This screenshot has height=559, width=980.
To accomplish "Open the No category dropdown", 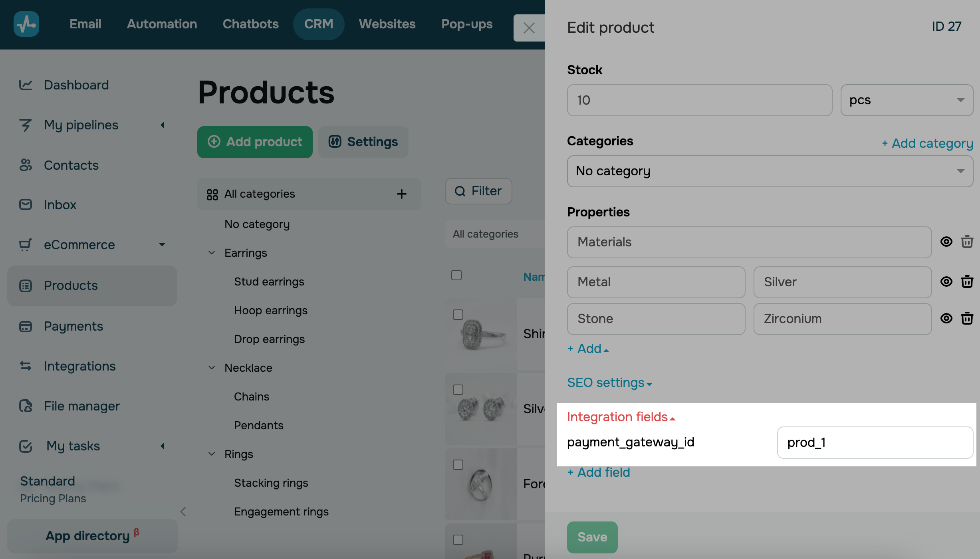I will click(x=770, y=171).
